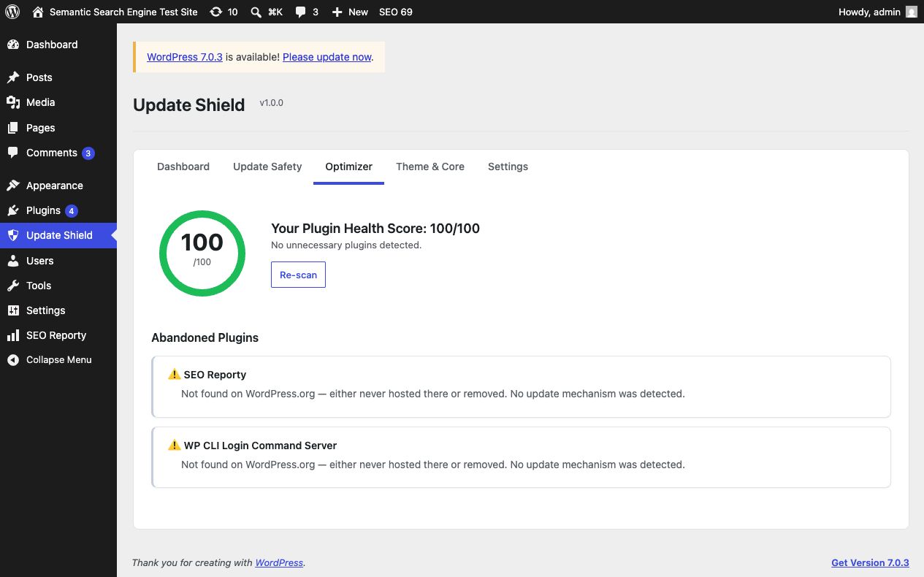Open the Update Safety tab
The width and height of the screenshot is (924, 577).
tap(267, 167)
